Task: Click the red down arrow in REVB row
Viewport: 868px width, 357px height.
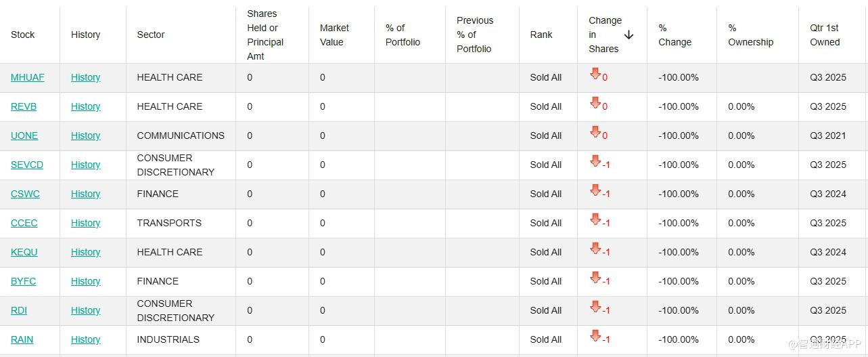Action: point(595,103)
